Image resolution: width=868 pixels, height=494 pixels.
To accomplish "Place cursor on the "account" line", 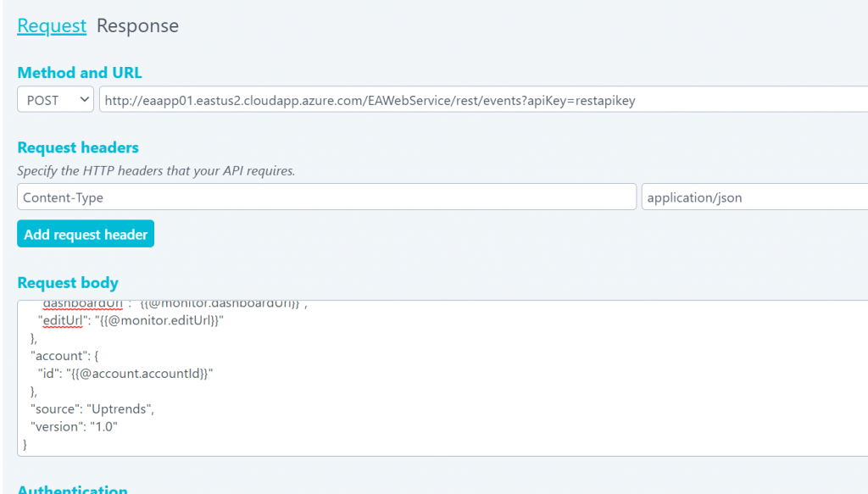I will (58, 356).
